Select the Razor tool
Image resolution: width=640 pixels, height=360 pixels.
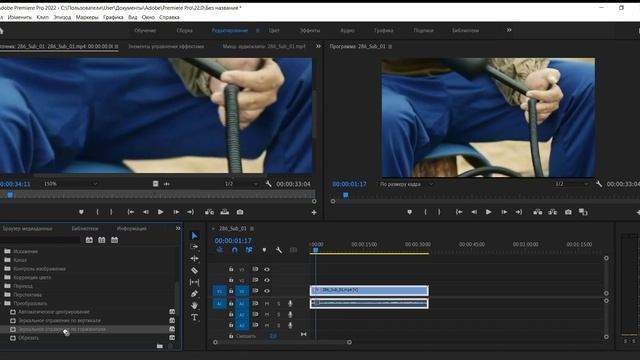pyautogui.click(x=194, y=270)
